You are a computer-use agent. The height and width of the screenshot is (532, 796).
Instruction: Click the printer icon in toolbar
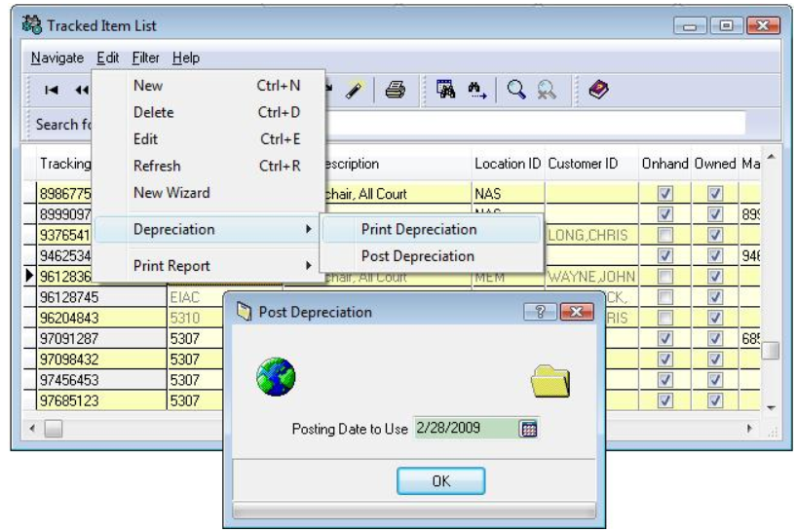[395, 90]
